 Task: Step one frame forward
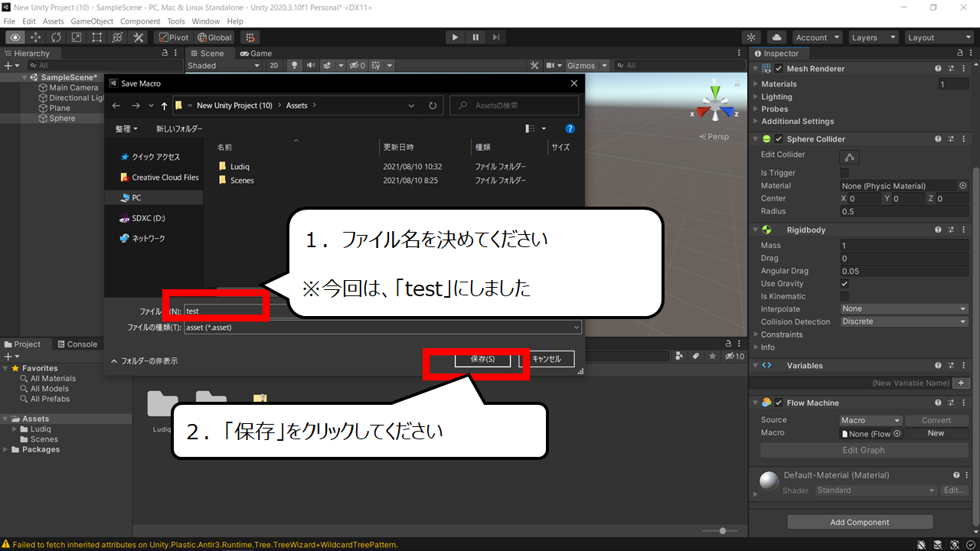(496, 37)
